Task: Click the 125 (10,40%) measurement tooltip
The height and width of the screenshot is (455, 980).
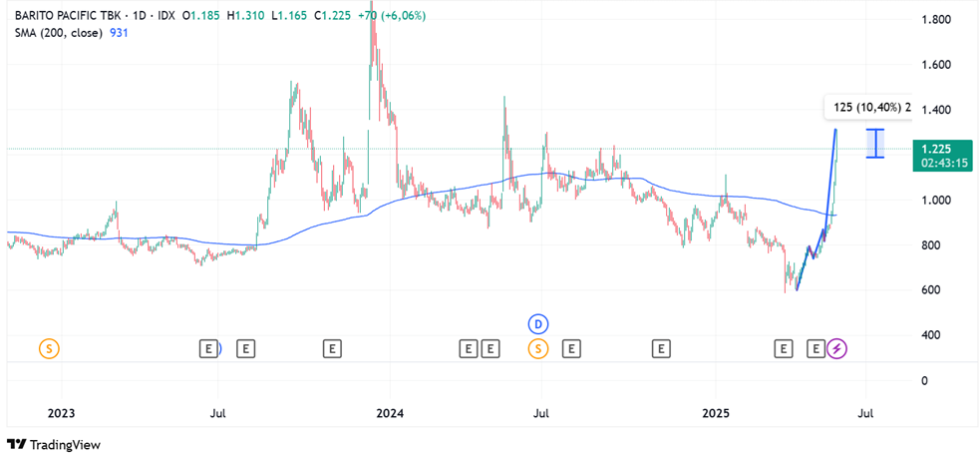Action: 867,108
